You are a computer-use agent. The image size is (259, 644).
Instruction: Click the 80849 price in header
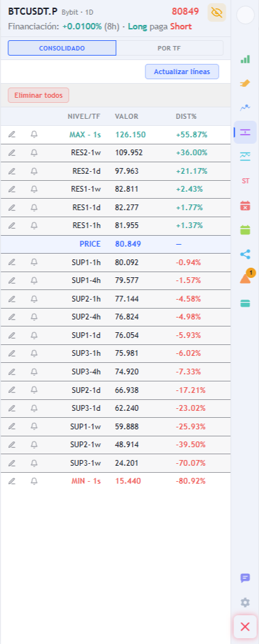point(185,11)
